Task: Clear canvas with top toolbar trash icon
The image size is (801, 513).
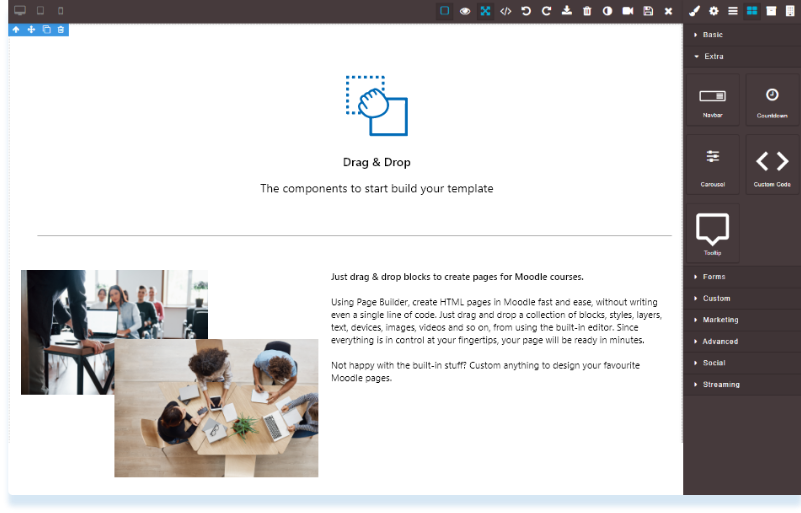Action: click(x=587, y=11)
